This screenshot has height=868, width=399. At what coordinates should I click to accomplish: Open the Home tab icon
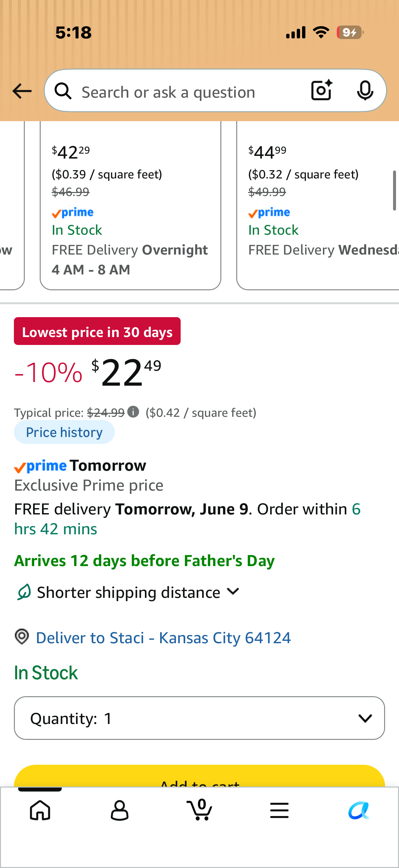point(40,810)
